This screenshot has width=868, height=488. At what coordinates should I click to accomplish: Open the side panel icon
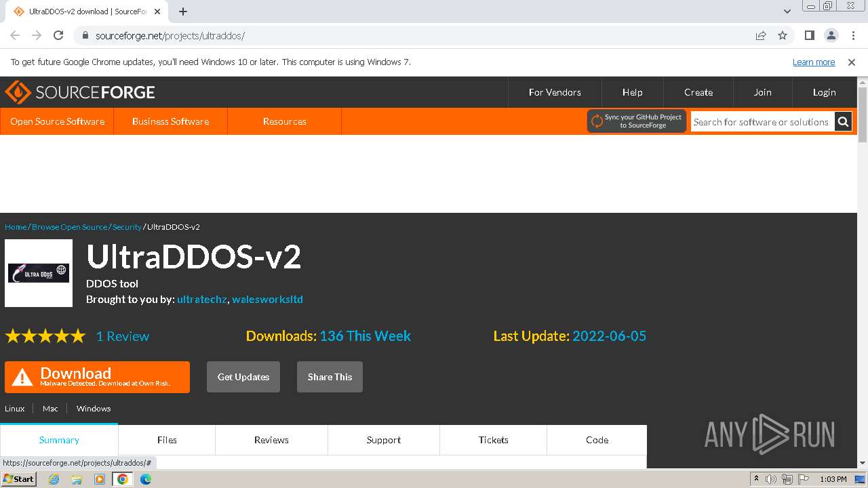pos(810,35)
